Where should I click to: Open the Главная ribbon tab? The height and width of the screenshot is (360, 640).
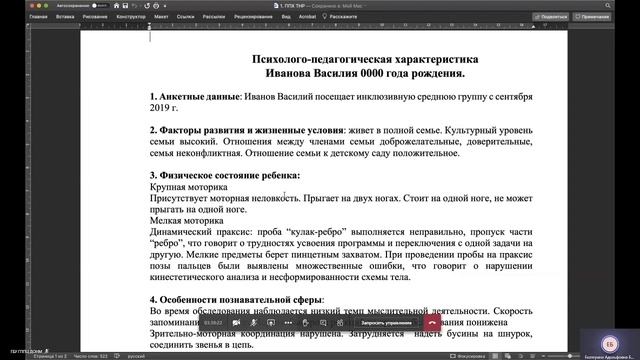[x=38, y=17]
